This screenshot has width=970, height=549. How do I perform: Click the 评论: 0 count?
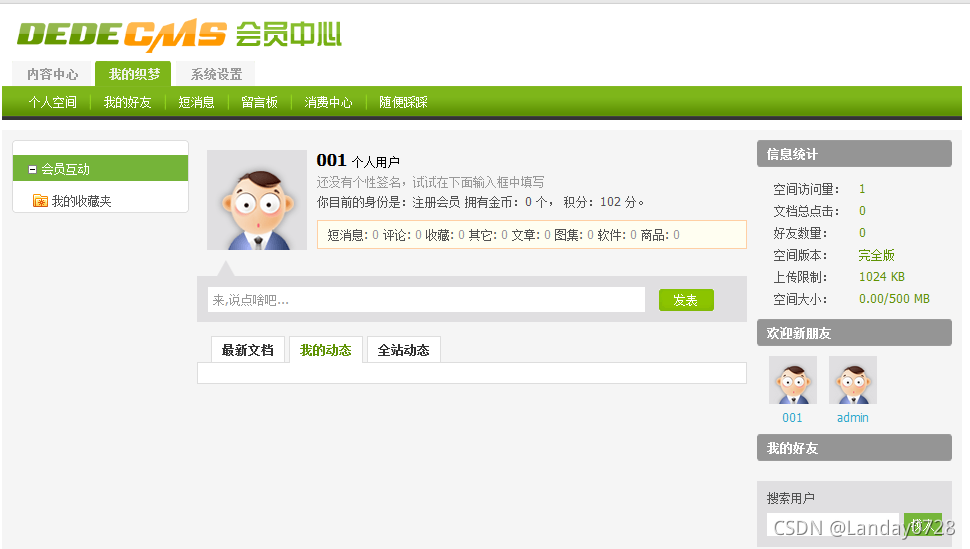coord(401,235)
